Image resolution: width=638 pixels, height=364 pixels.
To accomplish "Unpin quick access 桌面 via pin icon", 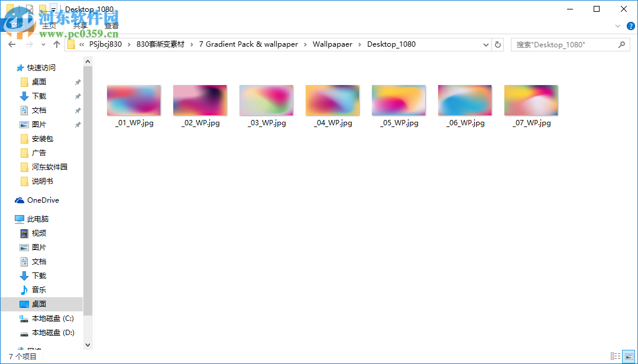I will tap(77, 82).
